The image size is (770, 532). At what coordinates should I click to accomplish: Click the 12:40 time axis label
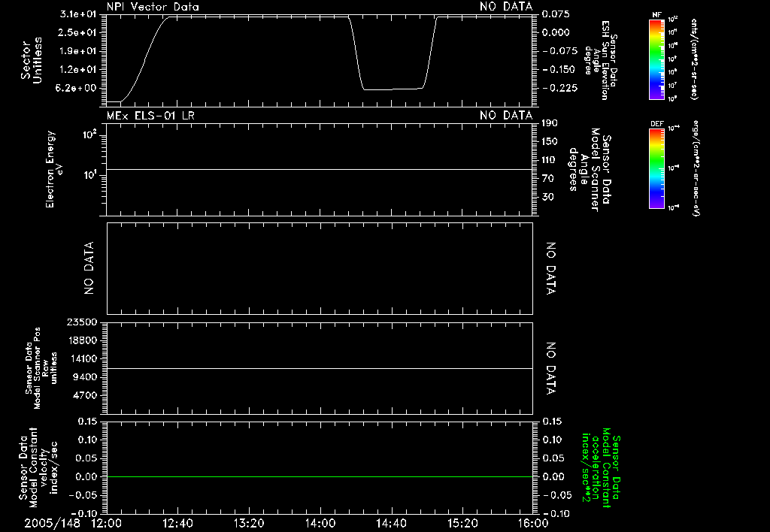tap(177, 523)
